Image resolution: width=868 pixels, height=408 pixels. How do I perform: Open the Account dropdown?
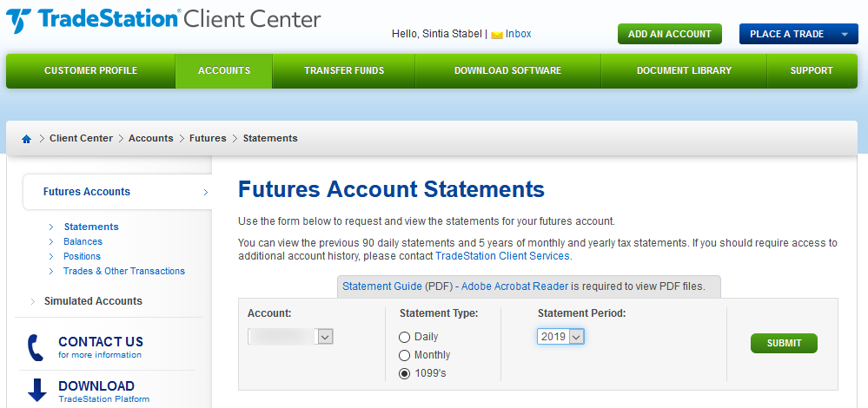coord(290,336)
